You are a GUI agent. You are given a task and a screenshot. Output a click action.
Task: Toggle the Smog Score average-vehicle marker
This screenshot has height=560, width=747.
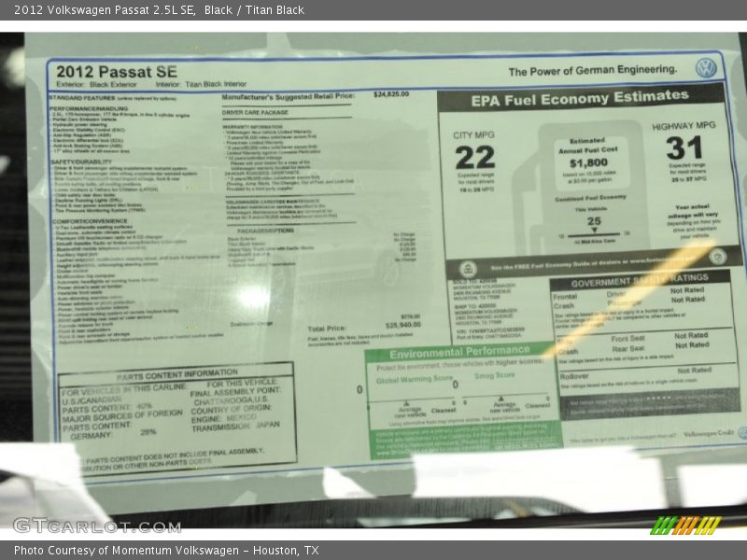point(500,399)
